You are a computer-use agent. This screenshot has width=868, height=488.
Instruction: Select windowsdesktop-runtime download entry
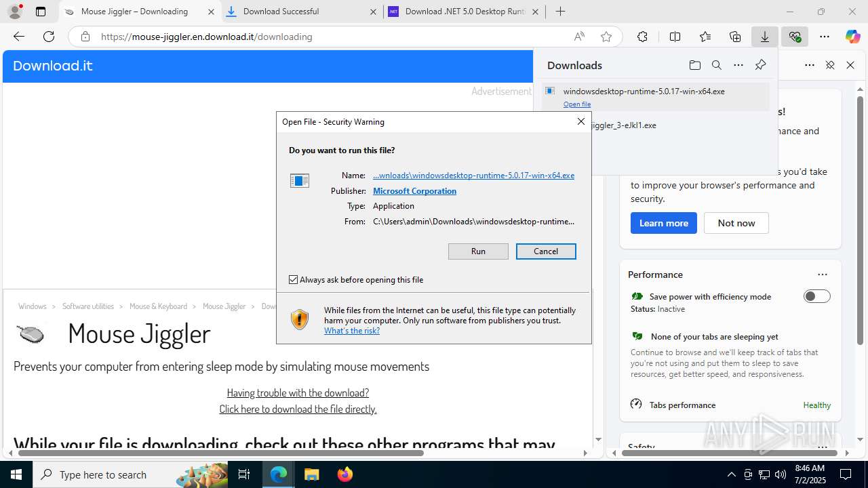655,96
